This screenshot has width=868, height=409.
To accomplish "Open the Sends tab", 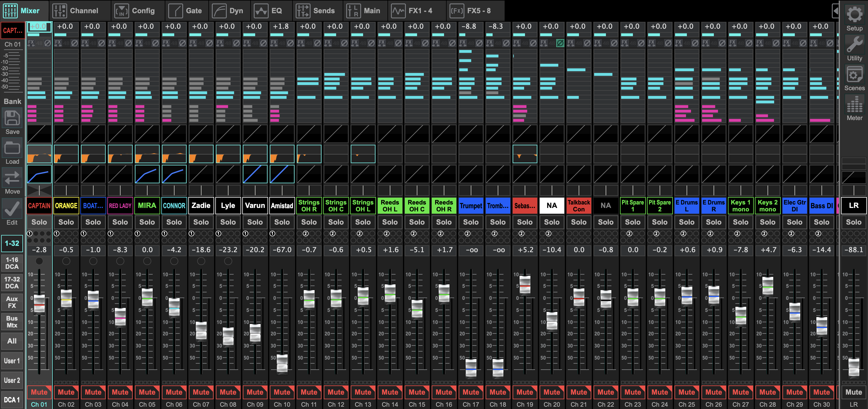I will tap(318, 10).
